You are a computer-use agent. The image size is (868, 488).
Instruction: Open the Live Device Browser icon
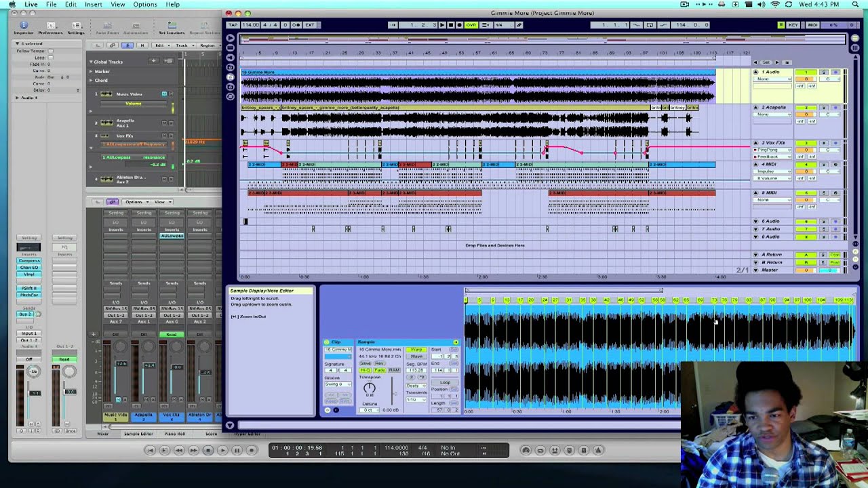[231, 47]
